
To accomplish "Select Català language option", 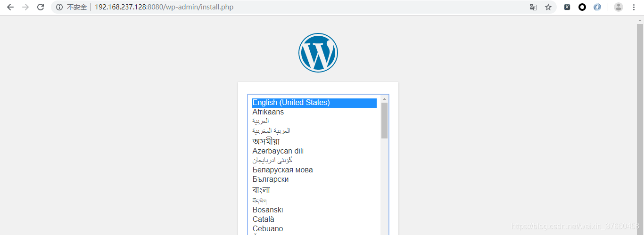I will 314,219.
